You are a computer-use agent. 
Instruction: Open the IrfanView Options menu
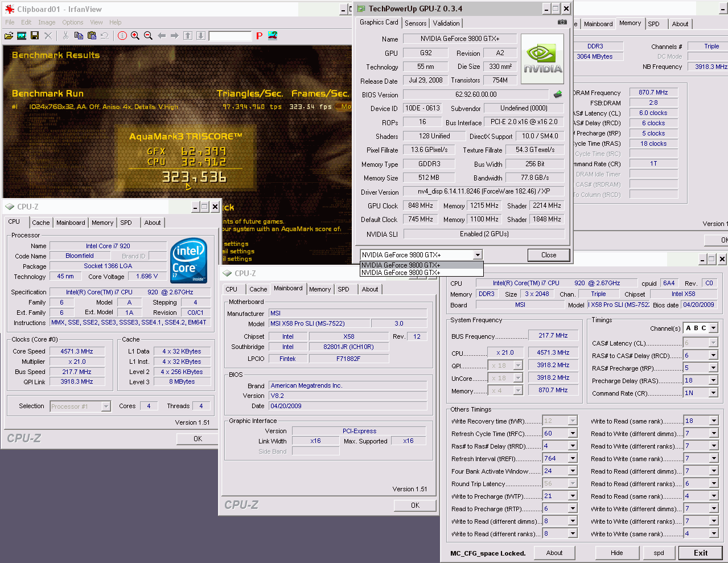point(73,22)
